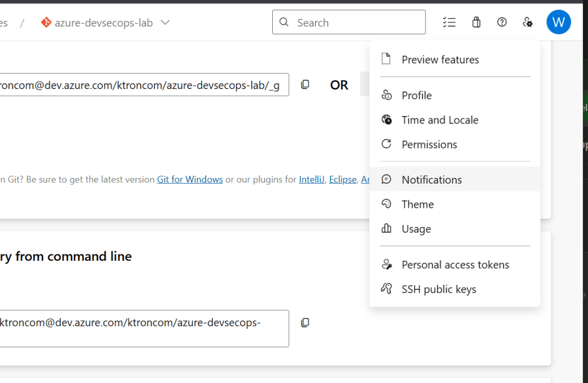Click the Help question mark icon
The height and width of the screenshot is (383, 588).
tap(502, 22)
